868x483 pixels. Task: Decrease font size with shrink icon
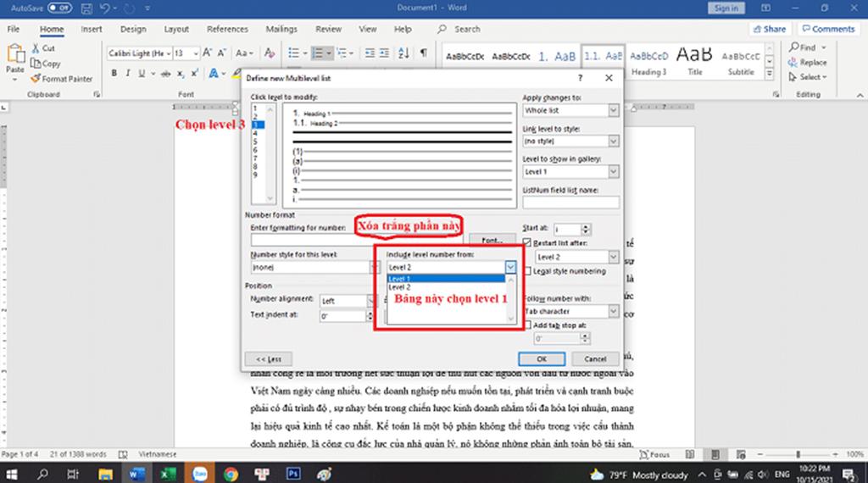[221, 53]
